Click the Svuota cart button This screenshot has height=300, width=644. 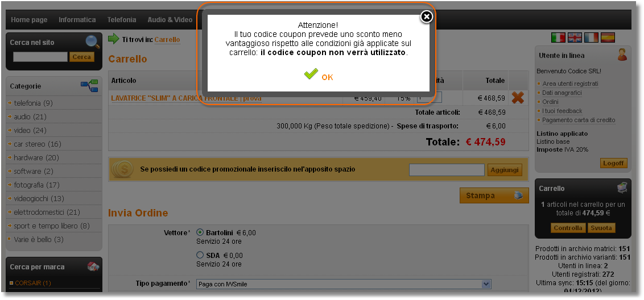pyautogui.click(x=602, y=228)
